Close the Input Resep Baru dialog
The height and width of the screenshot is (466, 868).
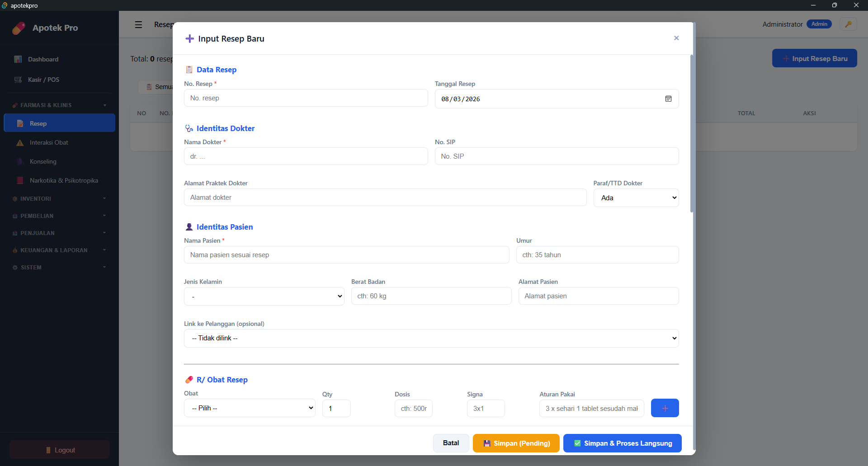coord(676,38)
